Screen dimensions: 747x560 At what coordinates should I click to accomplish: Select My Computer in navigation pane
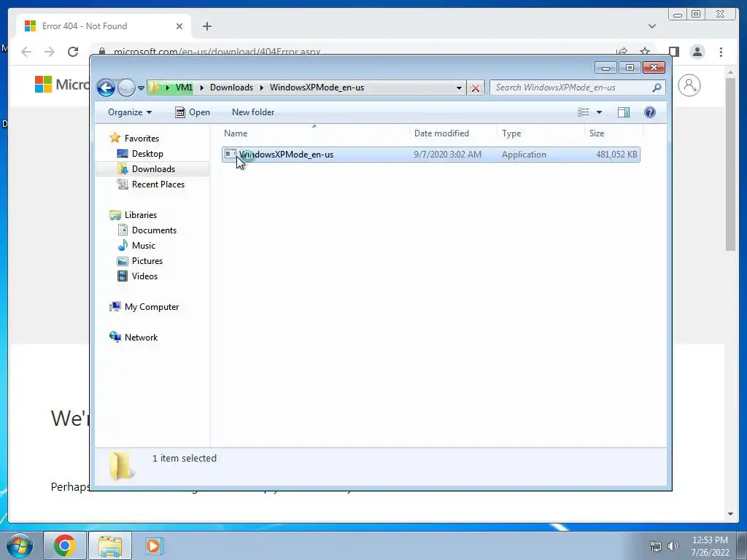click(x=152, y=307)
